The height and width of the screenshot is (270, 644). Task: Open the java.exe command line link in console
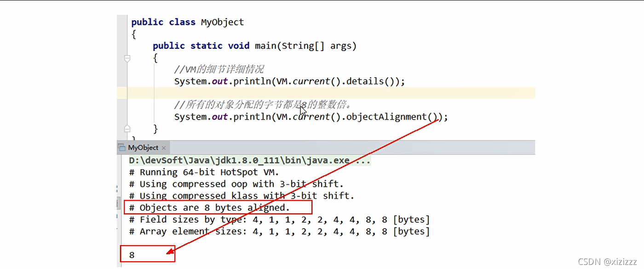click(x=249, y=161)
